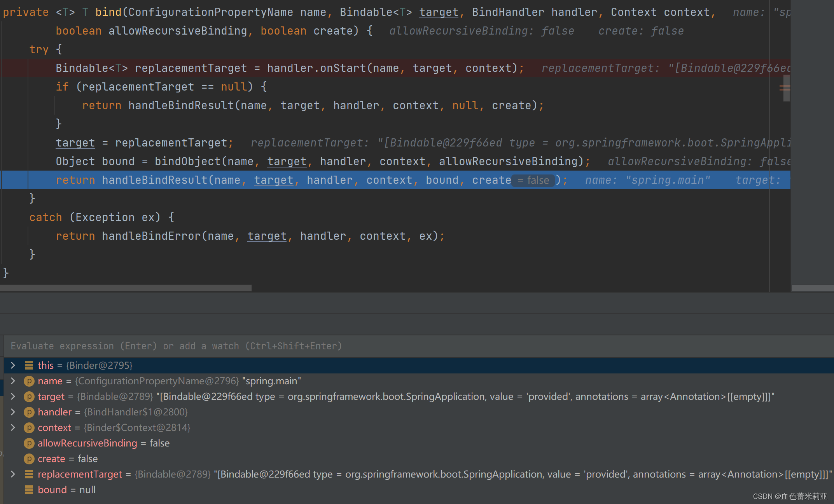The height and width of the screenshot is (504, 834).
Task: Click the editor horizontal scrollbar thumb
Action: (x=126, y=288)
